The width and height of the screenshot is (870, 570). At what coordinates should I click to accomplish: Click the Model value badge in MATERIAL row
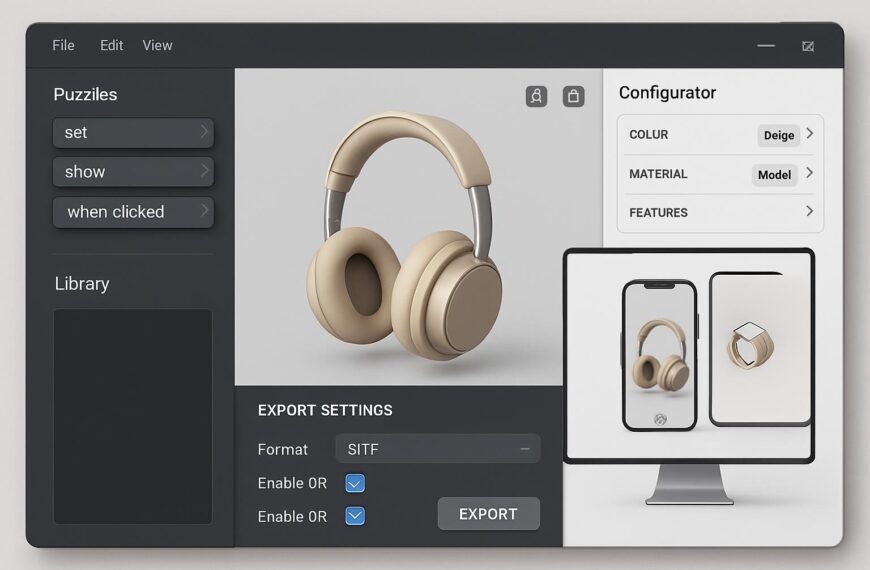click(x=774, y=175)
